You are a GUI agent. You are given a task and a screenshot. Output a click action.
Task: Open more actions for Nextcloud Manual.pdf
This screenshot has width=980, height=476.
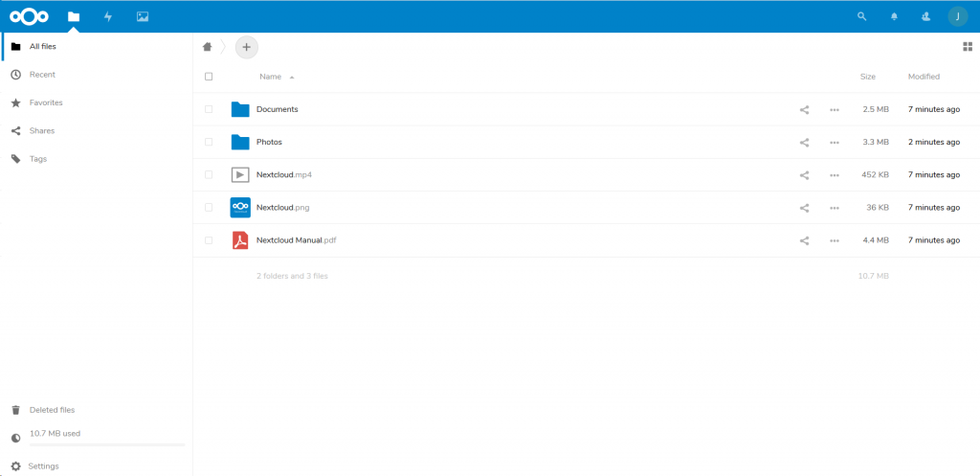click(x=835, y=240)
